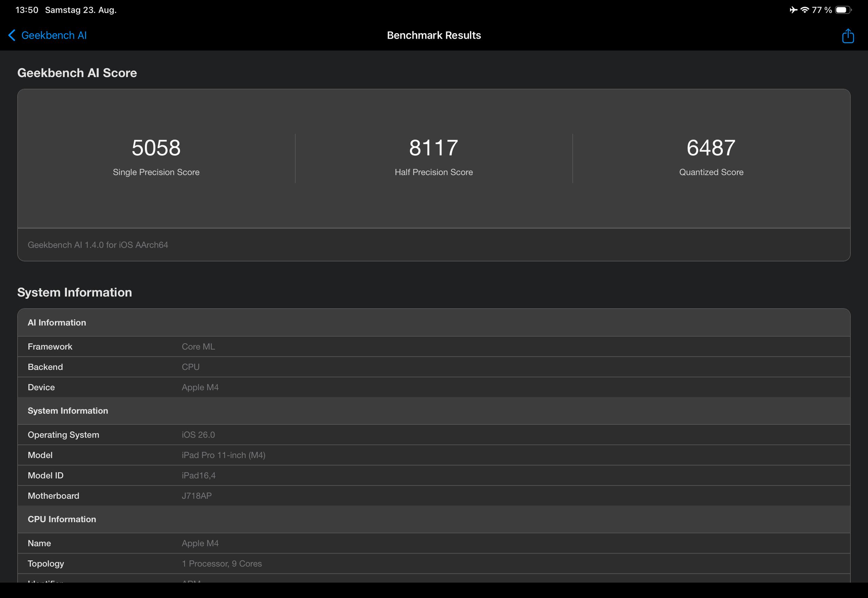This screenshot has width=868, height=598.
Task: Select the Model label
Action: [x=40, y=455]
